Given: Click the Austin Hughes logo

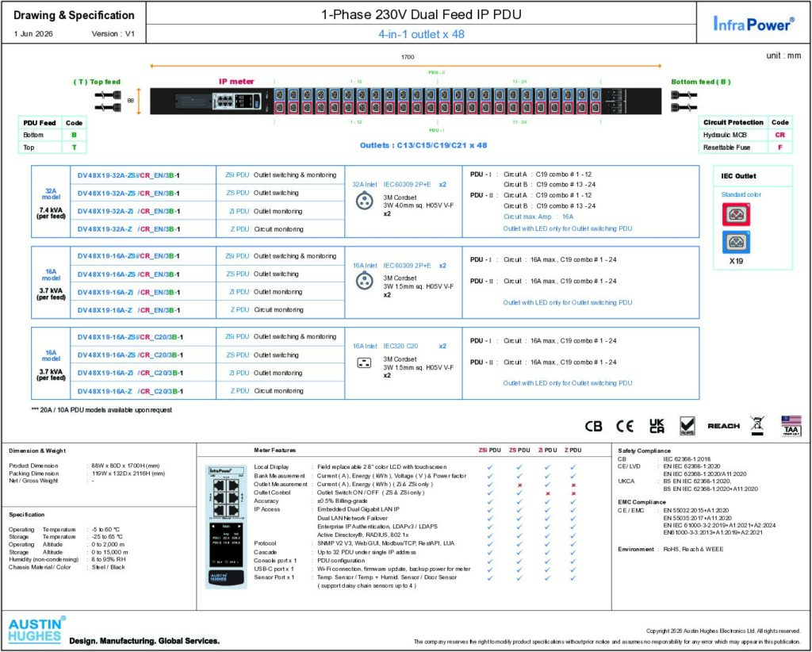Looking at the screenshot, I should coord(36,629).
